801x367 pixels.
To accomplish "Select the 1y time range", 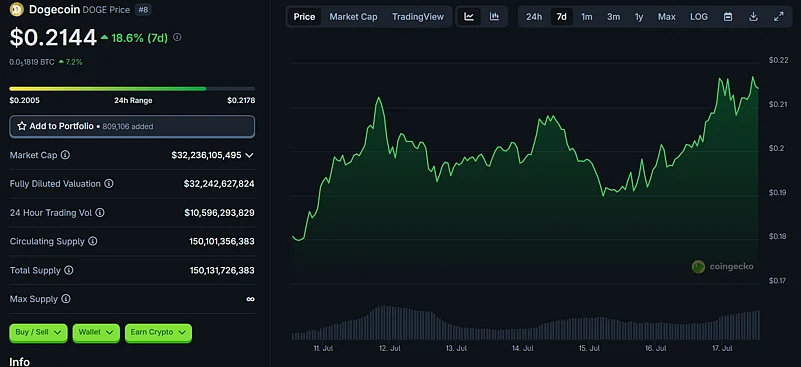I will tap(639, 17).
